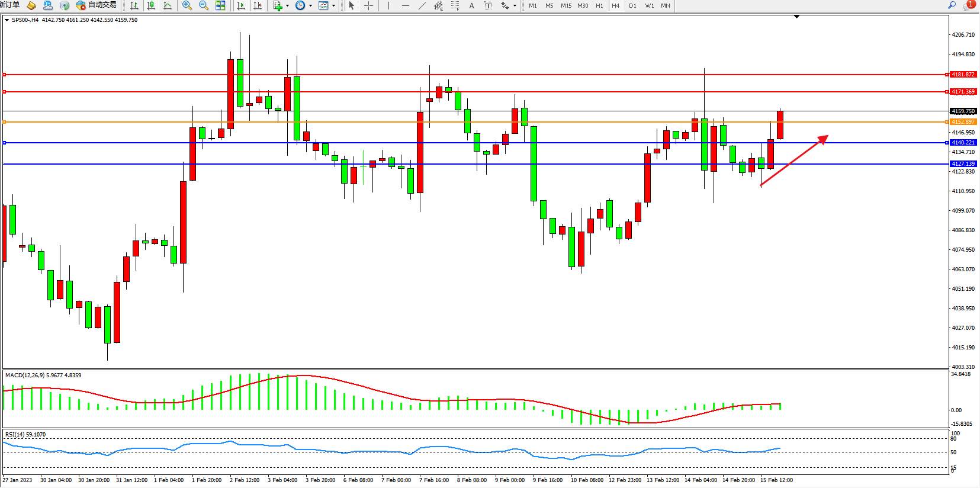Select the horizontal line tool
This screenshot has height=488, width=980.
tap(405, 5)
